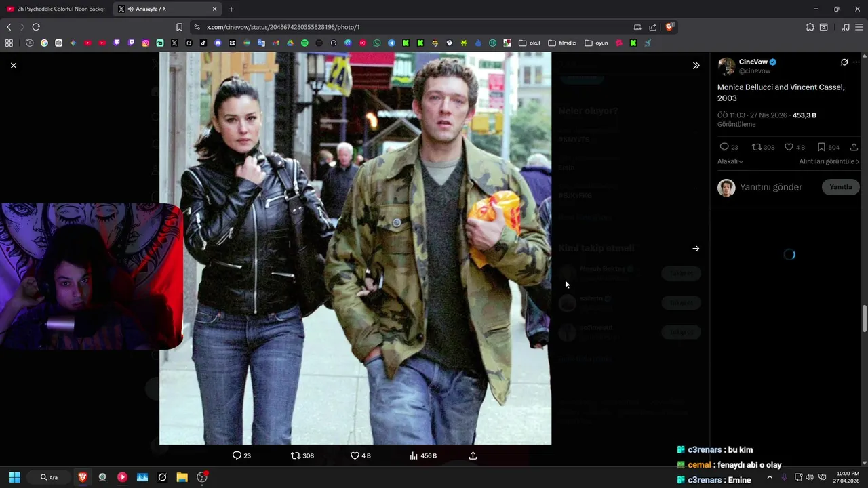Open Brave from the Windows taskbar
Screen dimensions: 868x488
click(83, 477)
